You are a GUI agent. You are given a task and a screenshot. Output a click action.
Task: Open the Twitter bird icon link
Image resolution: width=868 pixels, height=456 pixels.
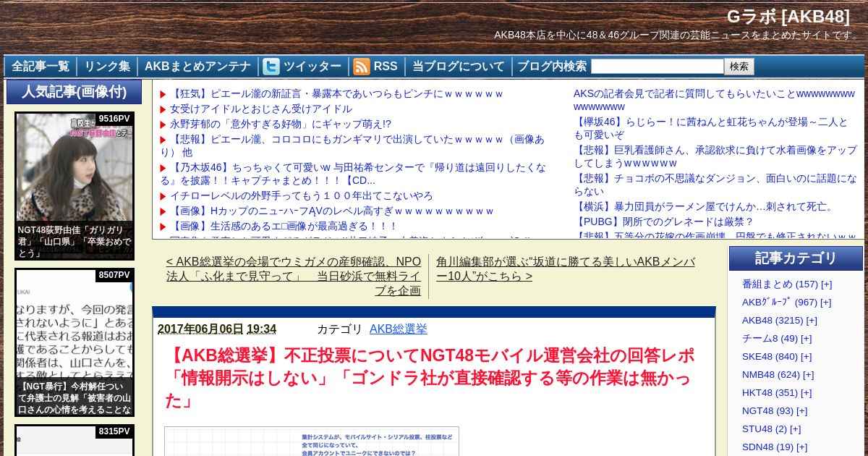271,67
